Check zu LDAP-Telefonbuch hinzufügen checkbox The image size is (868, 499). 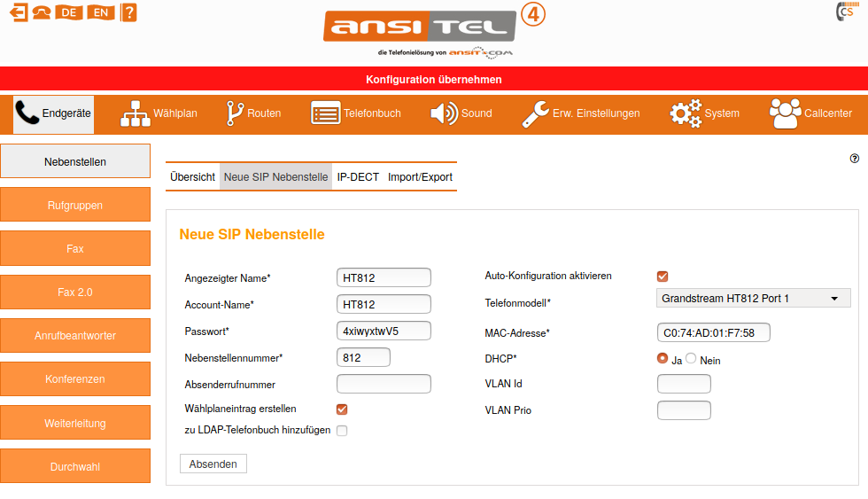coord(342,431)
